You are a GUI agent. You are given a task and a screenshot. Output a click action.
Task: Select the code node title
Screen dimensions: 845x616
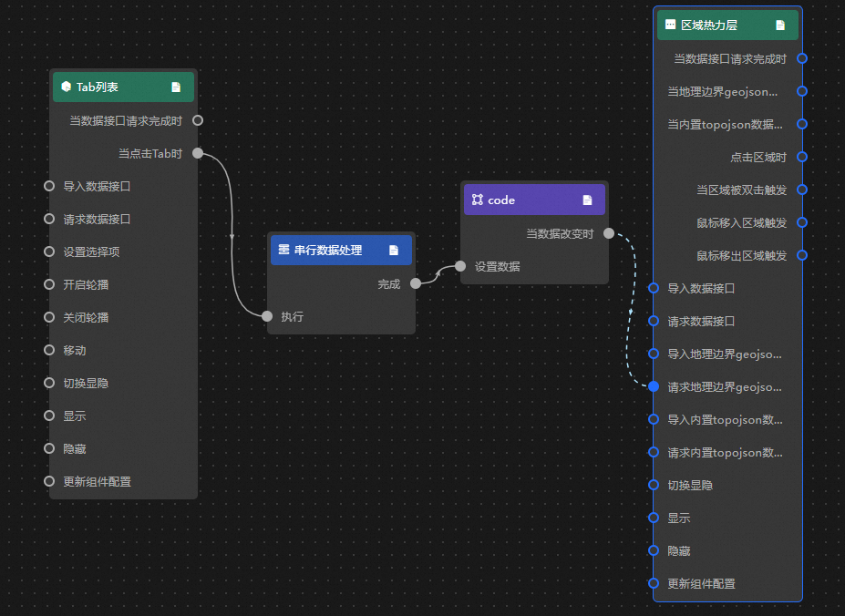coord(501,200)
